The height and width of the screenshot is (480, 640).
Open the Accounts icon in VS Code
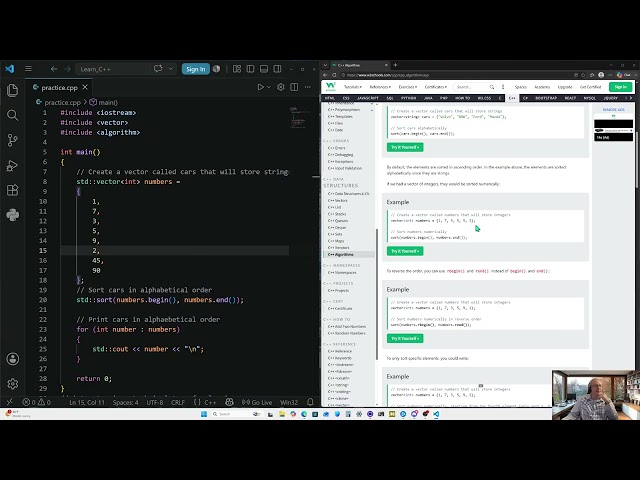coord(13,359)
